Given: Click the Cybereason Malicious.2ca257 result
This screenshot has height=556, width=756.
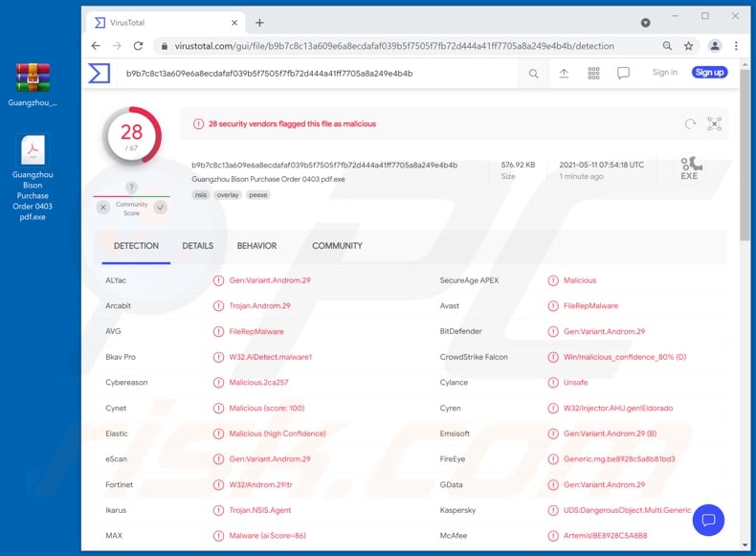Looking at the screenshot, I should point(259,383).
